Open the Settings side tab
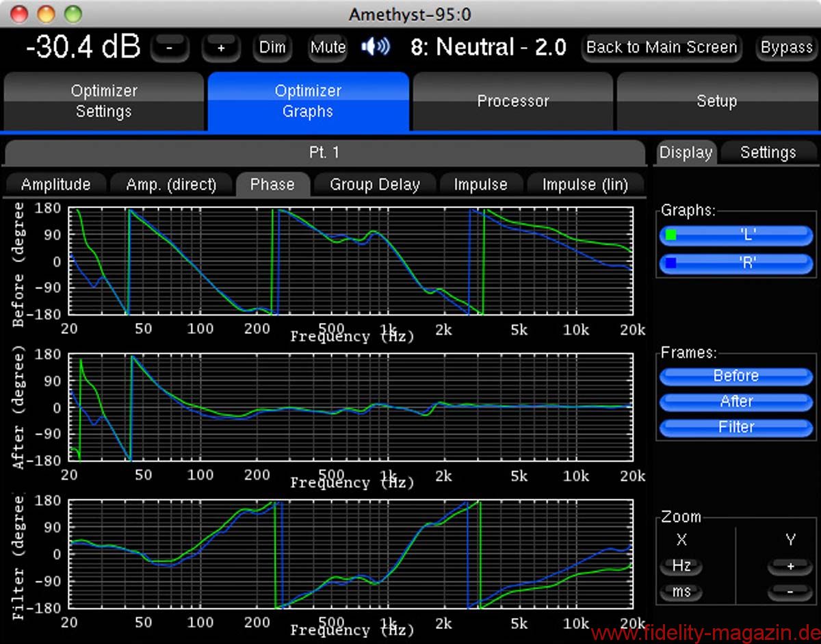This screenshot has width=821, height=644. (768, 153)
